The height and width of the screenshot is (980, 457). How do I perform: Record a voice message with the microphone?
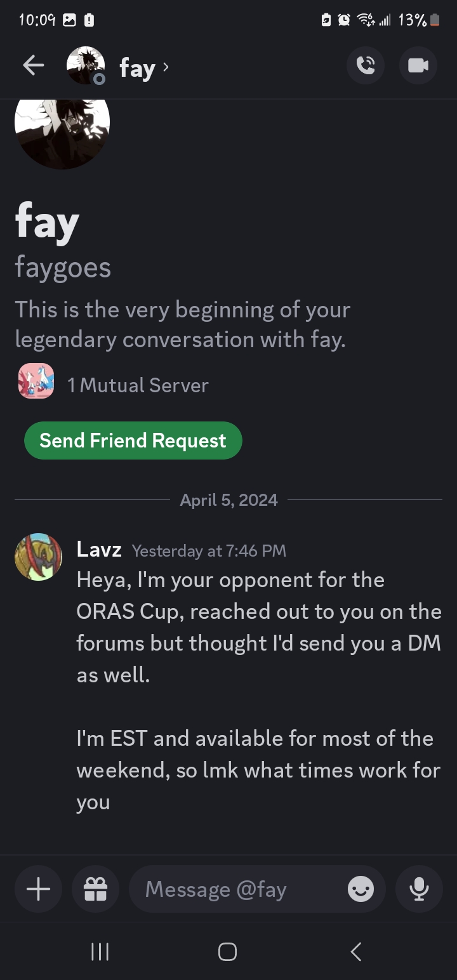coord(419,889)
